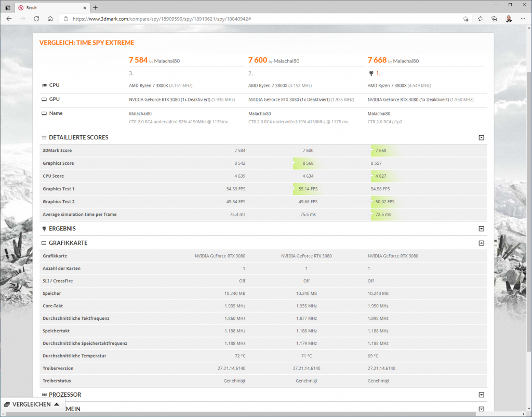Collapse the Detaillierte Scores section
This screenshot has height=417, width=532.
(481, 138)
